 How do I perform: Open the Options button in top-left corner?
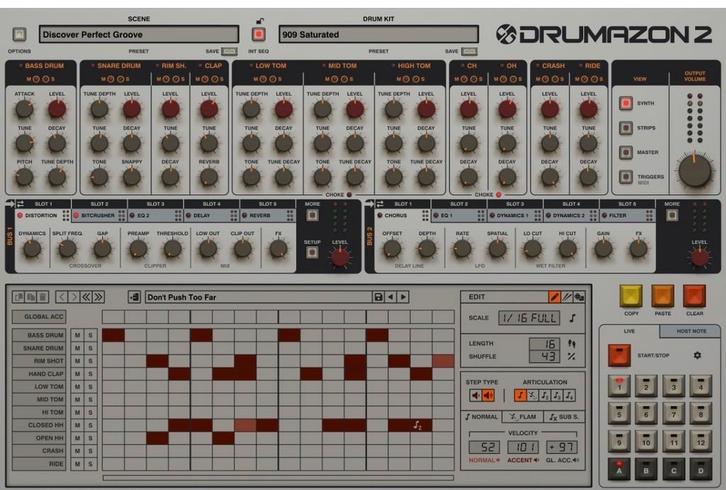(x=19, y=34)
